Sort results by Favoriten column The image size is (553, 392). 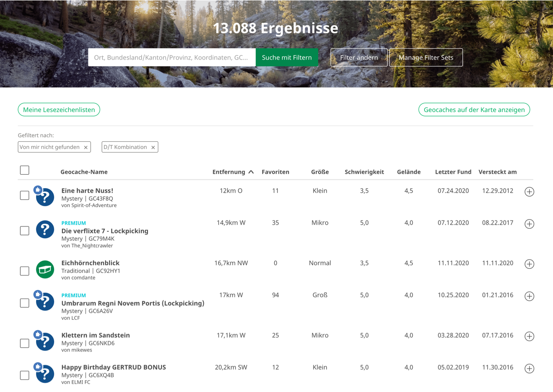coord(275,172)
